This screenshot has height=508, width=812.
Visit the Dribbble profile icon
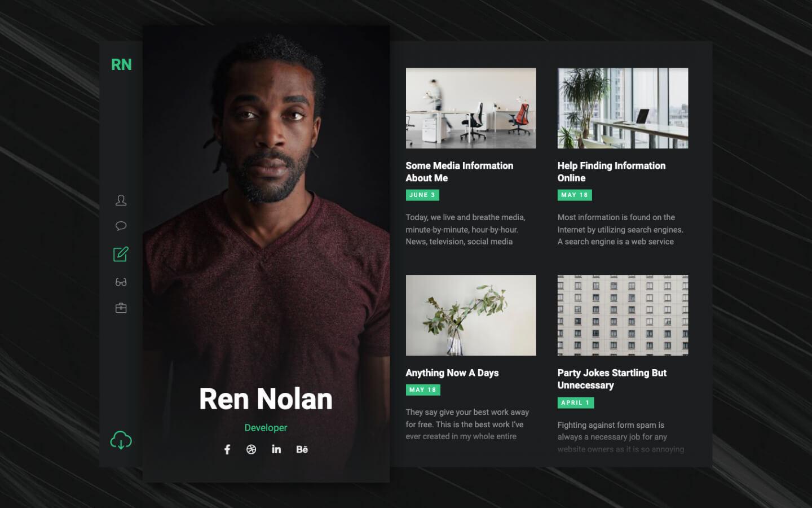pos(251,449)
